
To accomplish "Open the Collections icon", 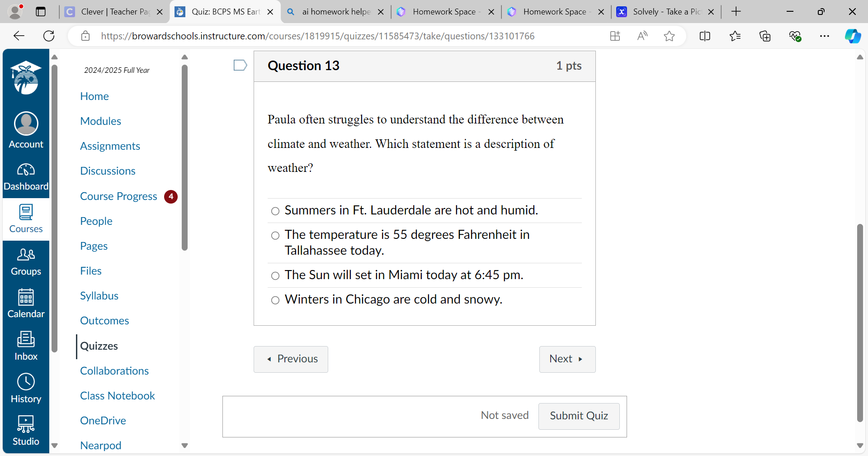I will pyautogui.click(x=765, y=36).
